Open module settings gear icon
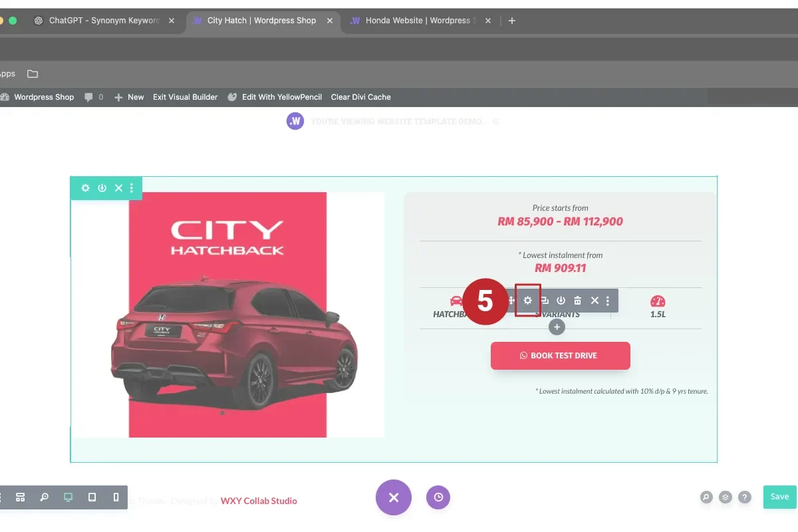 527,301
